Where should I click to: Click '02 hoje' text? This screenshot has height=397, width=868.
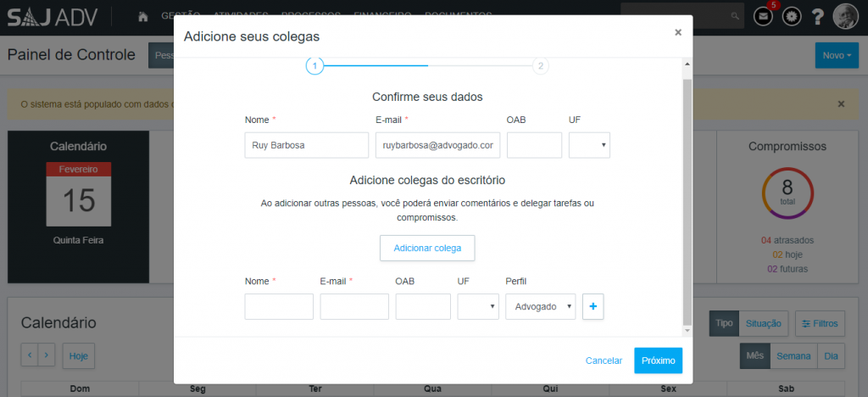pyautogui.click(x=787, y=254)
